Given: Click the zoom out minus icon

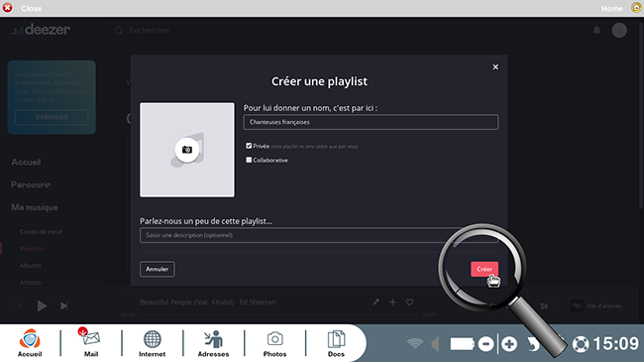Looking at the screenshot, I should pos(485,343).
